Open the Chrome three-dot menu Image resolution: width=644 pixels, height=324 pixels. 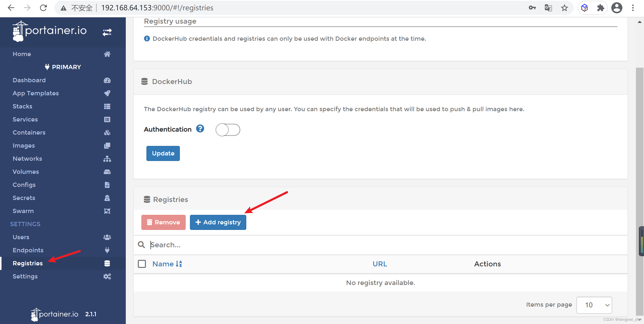point(633,8)
